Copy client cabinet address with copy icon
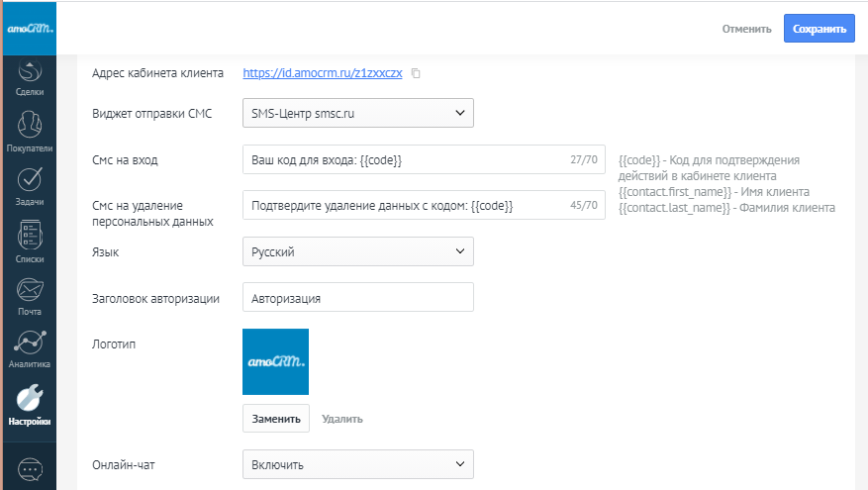 click(416, 73)
